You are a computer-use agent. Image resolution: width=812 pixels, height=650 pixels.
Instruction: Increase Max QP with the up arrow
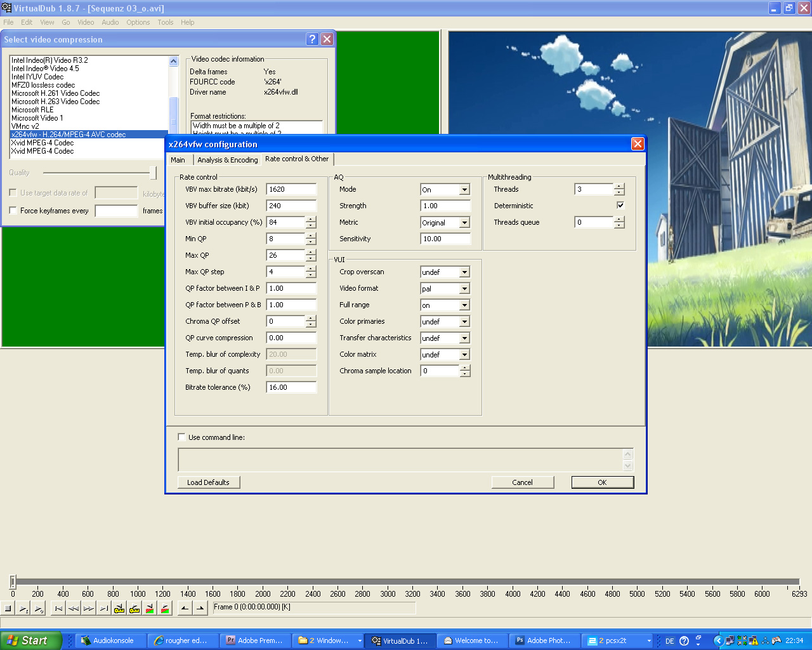pyautogui.click(x=311, y=253)
